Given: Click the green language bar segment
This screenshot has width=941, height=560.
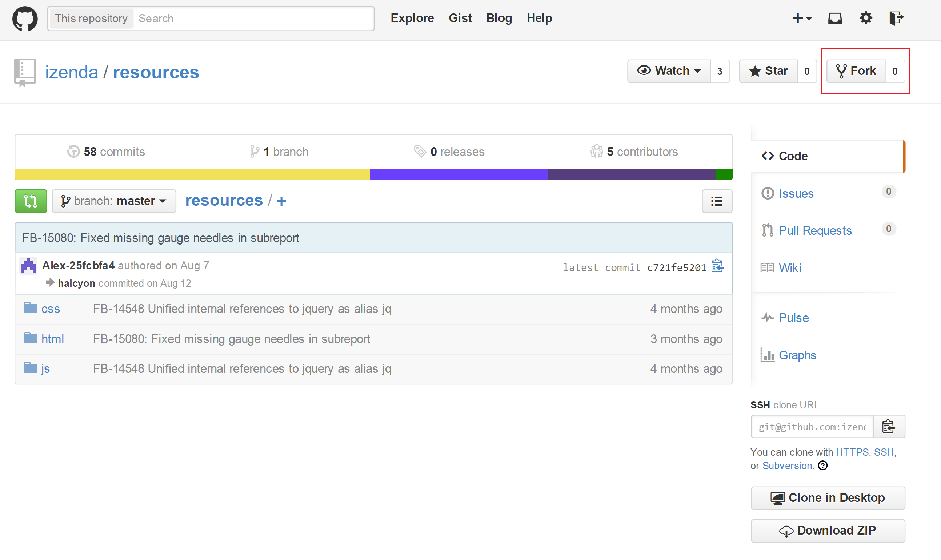Looking at the screenshot, I should pos(724,175).
